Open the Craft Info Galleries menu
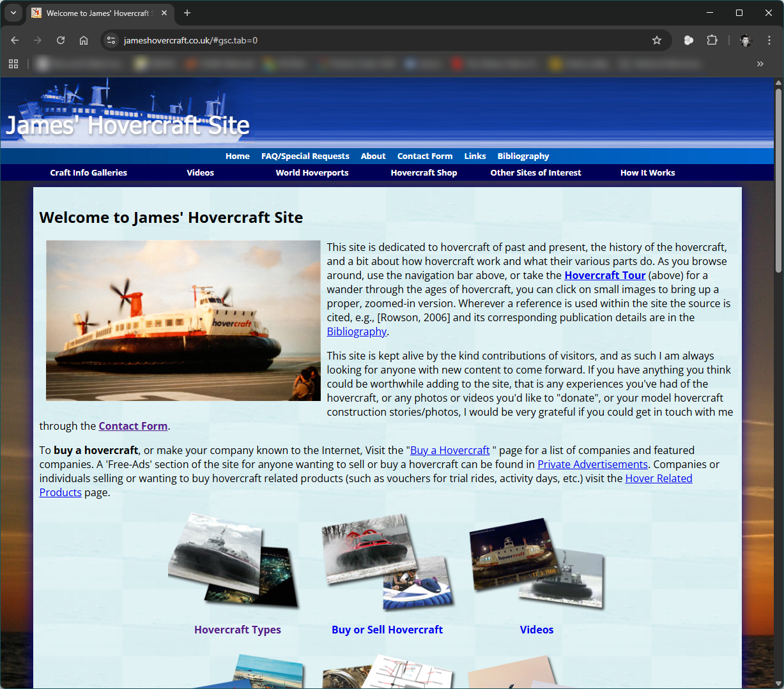The width and height of the screenshot is (784, 689). tap(89, 172)
